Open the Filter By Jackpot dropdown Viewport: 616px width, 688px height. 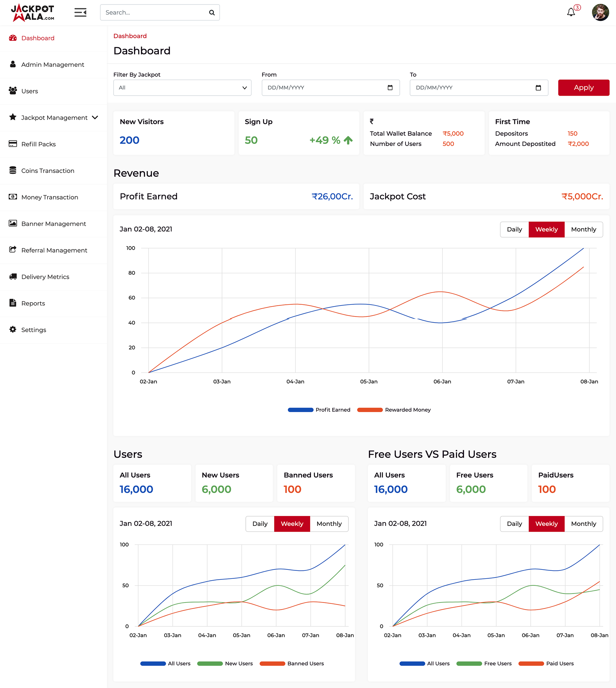coord(182,88)
